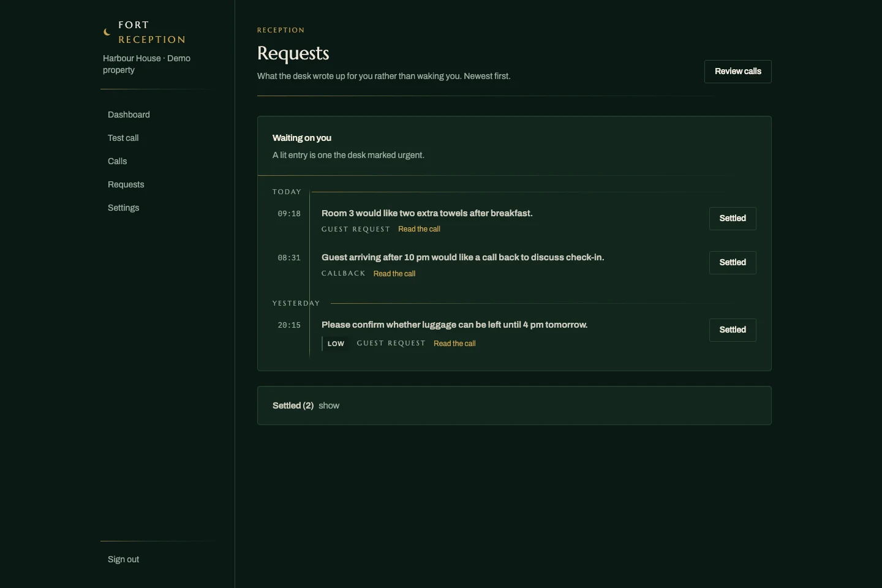This screenshot has width=882, height=588.
Task: Click the Review calls button
Action: click(x=737, y=72)
